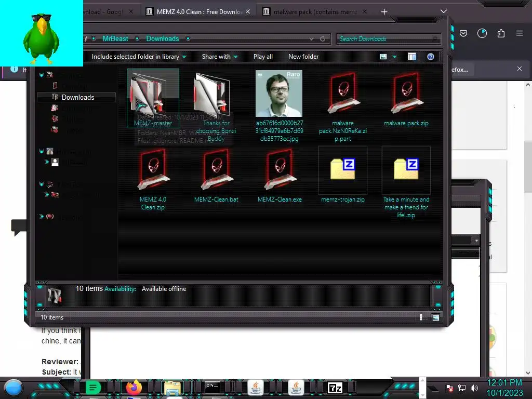
Task: Click MrBeast in the address breadcrumb
Action: [115, 38]
